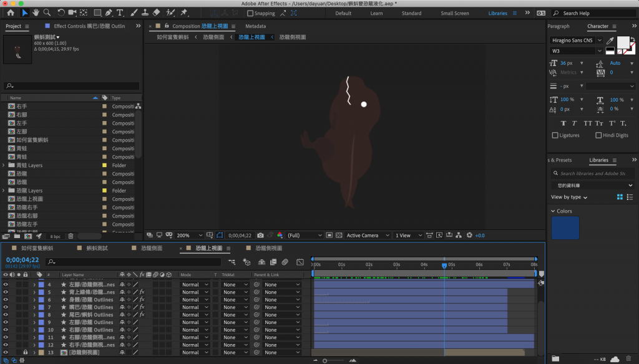Click the Graph Editor icon in timeline
Viewport: 639px width, 364px height.
pyautogui.click(x=300, y=262)
